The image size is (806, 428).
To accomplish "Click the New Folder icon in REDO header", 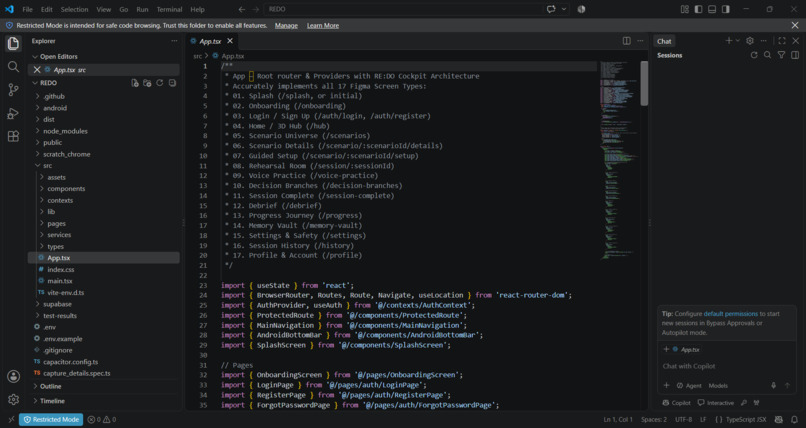I will (147, 83).
